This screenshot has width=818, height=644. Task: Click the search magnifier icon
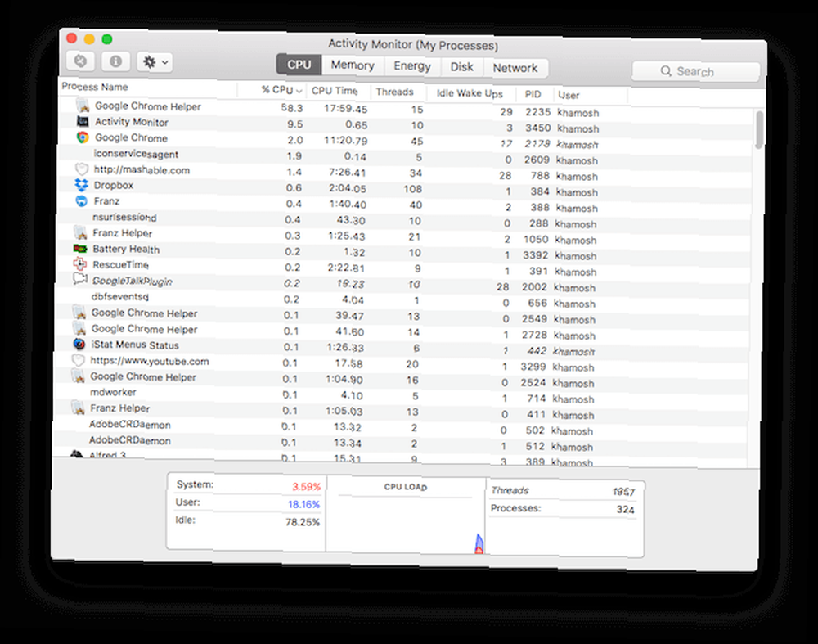point(666,70)
